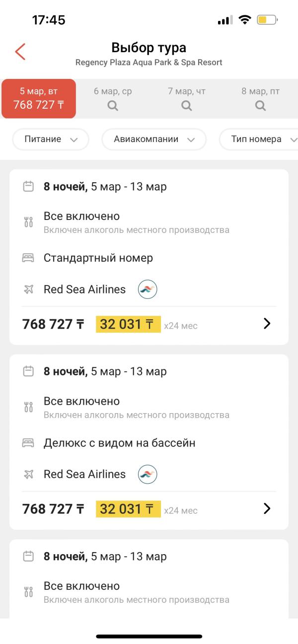Open third tour card dated 5 мар - 13 мар

[x=149, y=579]
